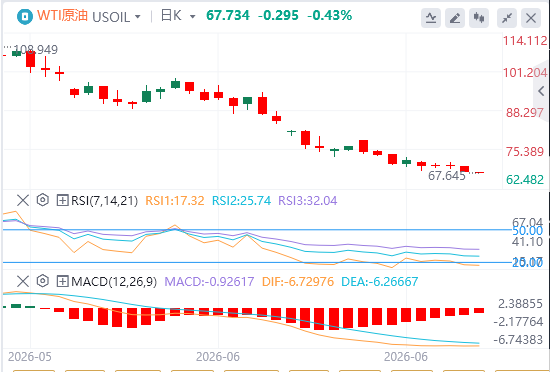This screenshot has height=372, width=550.
Task: Select the WTI原油 symbol name
Action: 62,16
